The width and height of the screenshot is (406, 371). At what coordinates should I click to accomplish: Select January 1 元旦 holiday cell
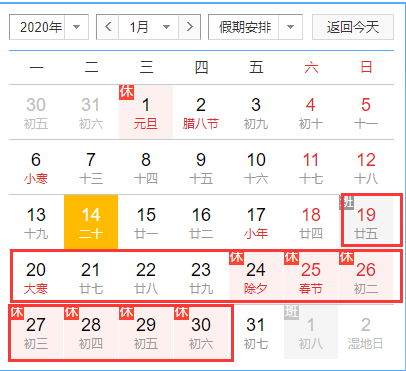[146, 112]
